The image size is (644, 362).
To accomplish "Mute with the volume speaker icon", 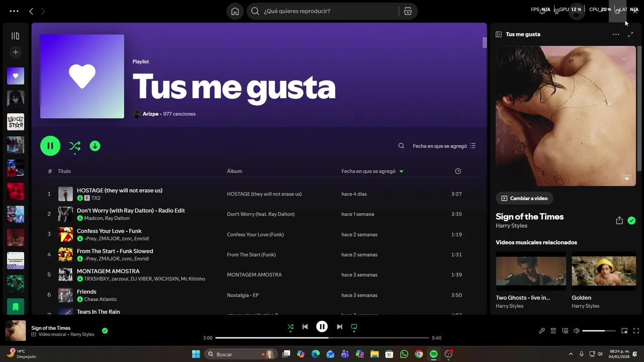I will click(x=577, y=331).
